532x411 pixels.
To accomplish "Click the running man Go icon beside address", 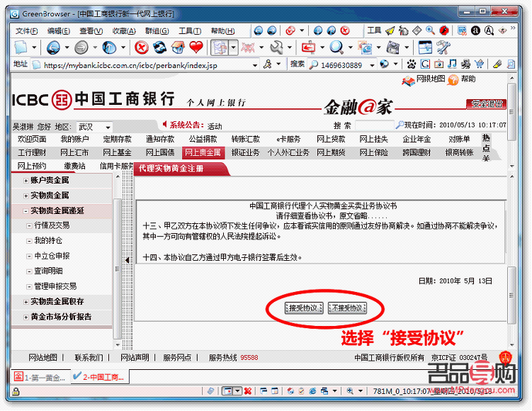I will (x=268, y=64).
